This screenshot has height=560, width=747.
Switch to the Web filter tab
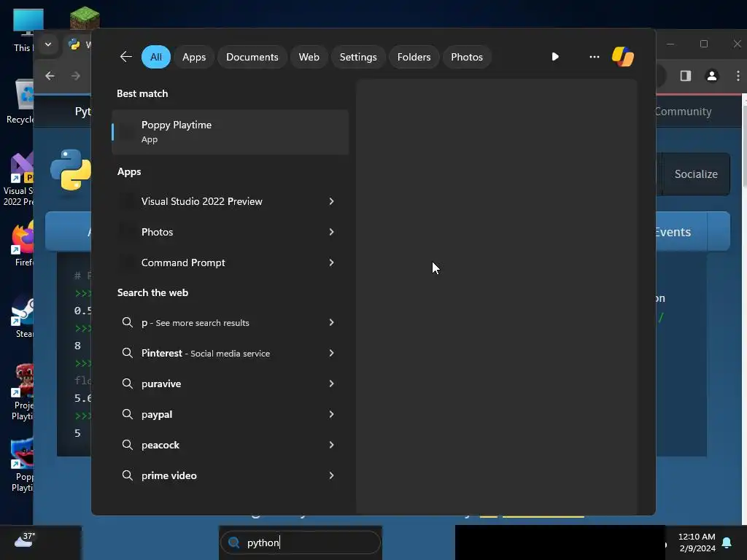(309, 57)
